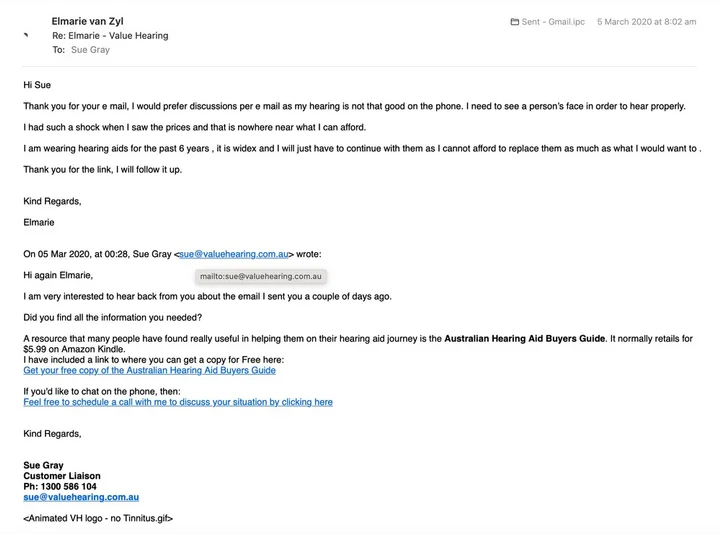Click the Animated VH logo attachment placeholder
This screenshot has height=534, width=720.
98,518
